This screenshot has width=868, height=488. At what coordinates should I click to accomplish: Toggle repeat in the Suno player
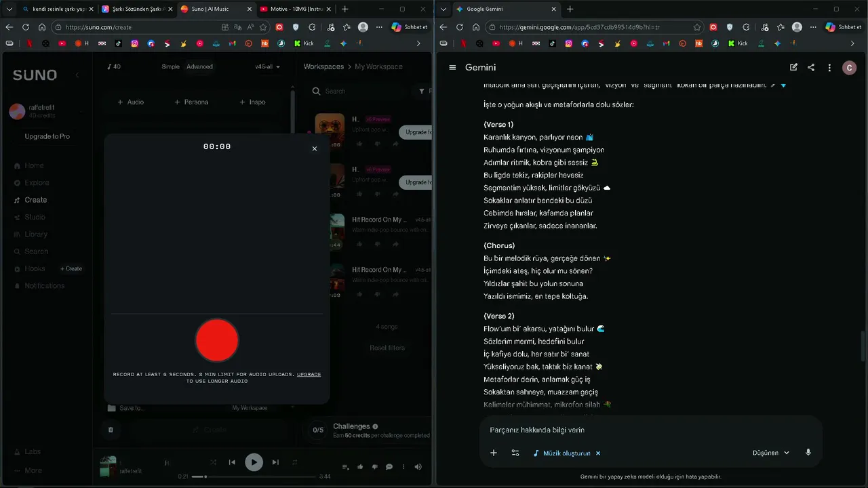[x=294, y=462]
